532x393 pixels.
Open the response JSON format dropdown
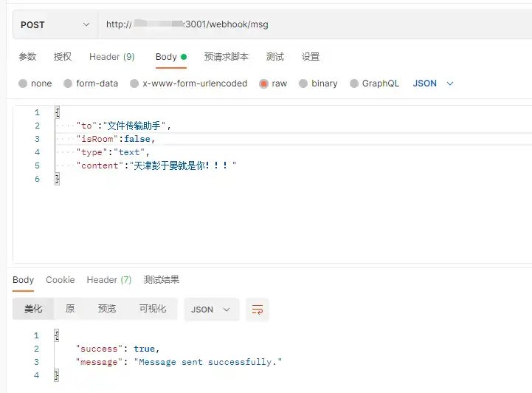[x=211, y=310]
